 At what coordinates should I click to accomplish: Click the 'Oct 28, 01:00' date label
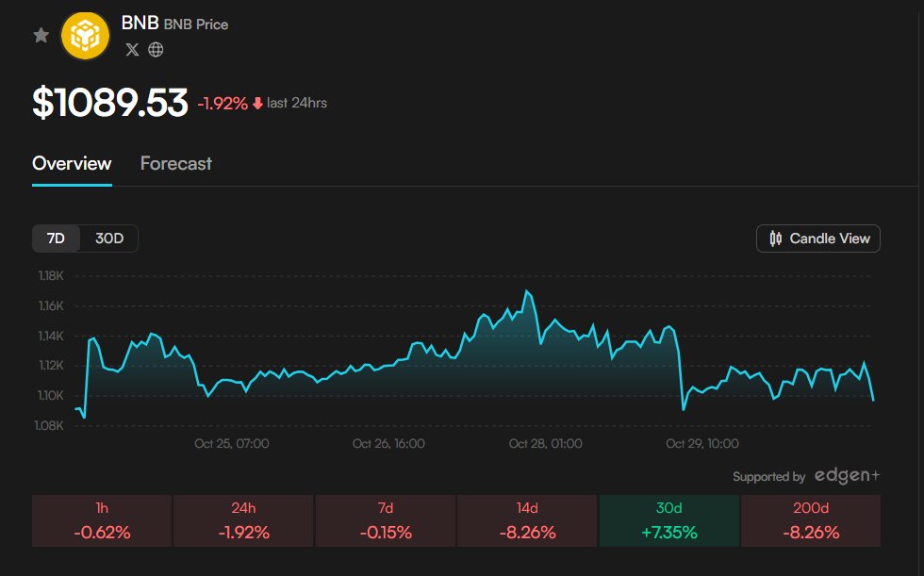click(546, 443)
